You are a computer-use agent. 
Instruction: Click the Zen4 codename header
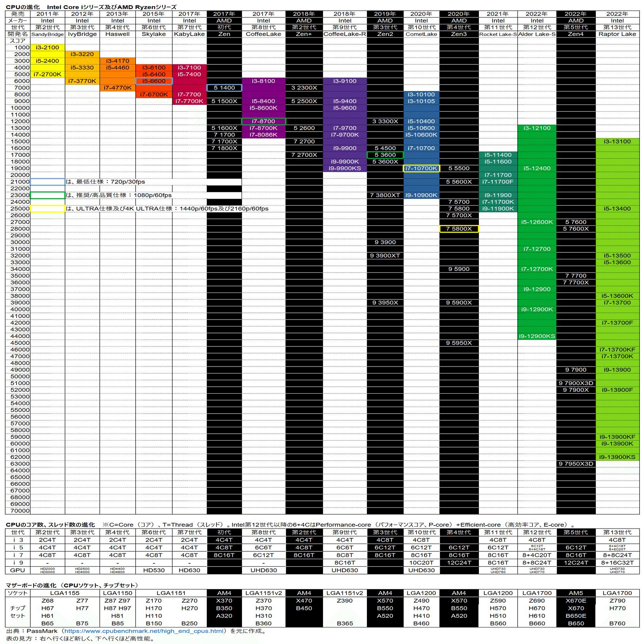(576, 34)
